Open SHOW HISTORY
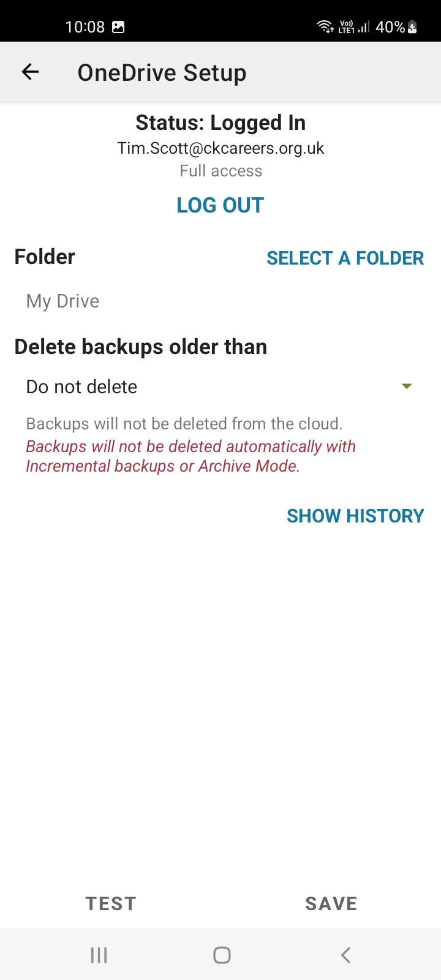441x980 pixels. pyautogui.click(x=355, y=516)
